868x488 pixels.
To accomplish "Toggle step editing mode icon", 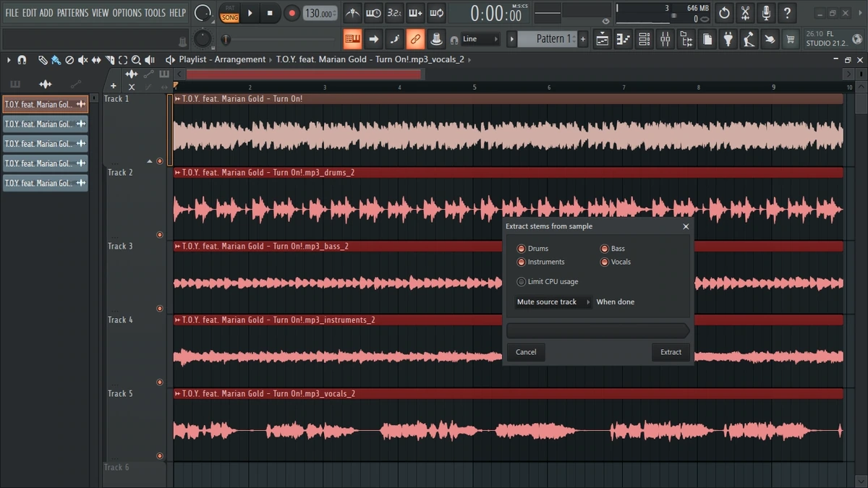I will (x=395, y=39).
